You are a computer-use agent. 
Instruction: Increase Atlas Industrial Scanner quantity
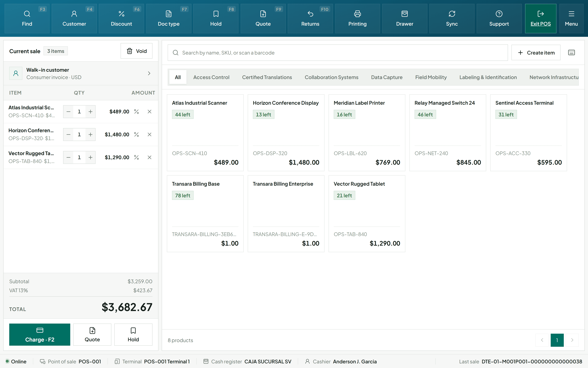(x=90, y=111)
